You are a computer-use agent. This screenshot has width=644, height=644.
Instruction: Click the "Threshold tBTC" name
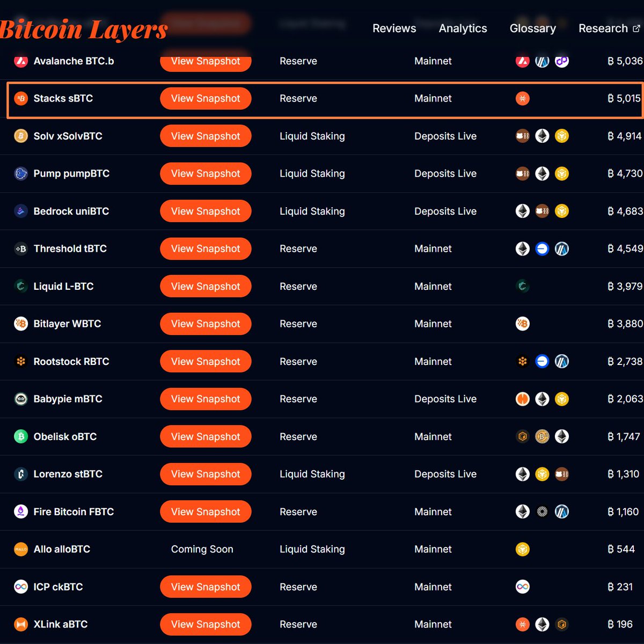(x=70, y=249)
